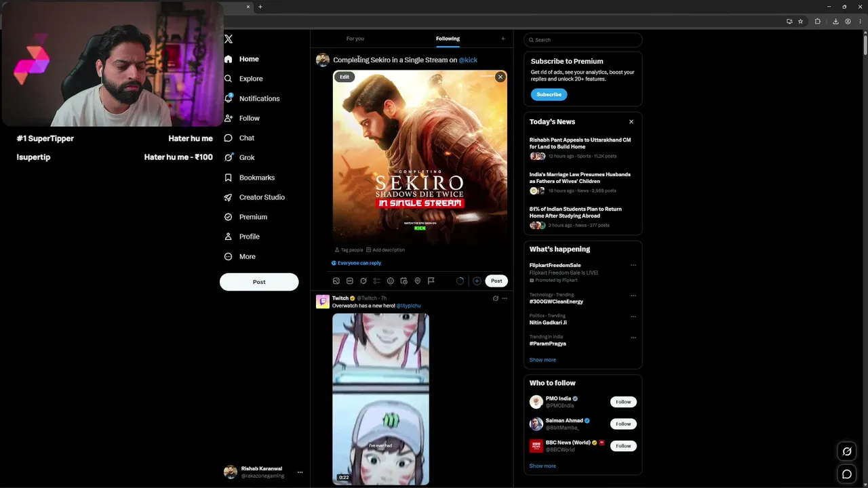Show more Who to follow suggestions

[x=542, y=466]
